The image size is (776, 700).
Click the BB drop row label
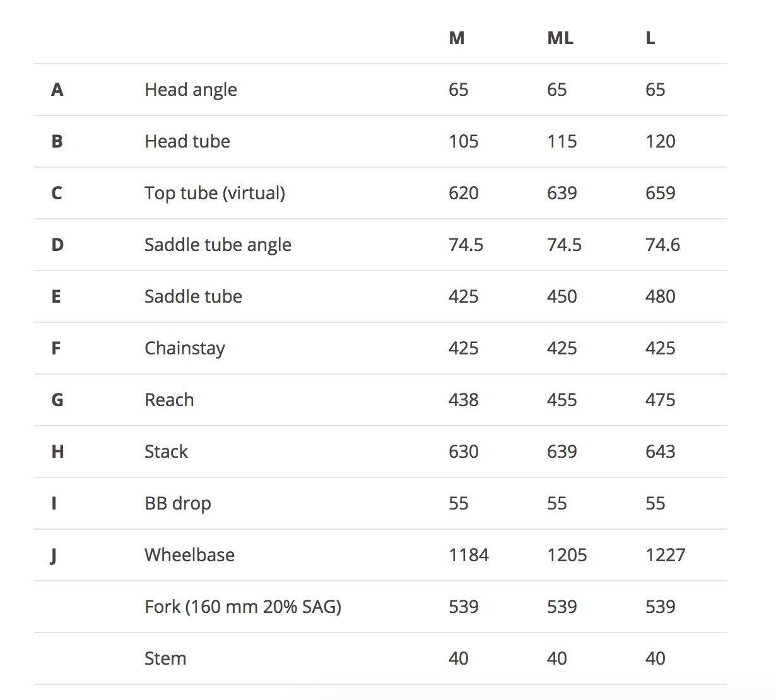pos(177,503)
